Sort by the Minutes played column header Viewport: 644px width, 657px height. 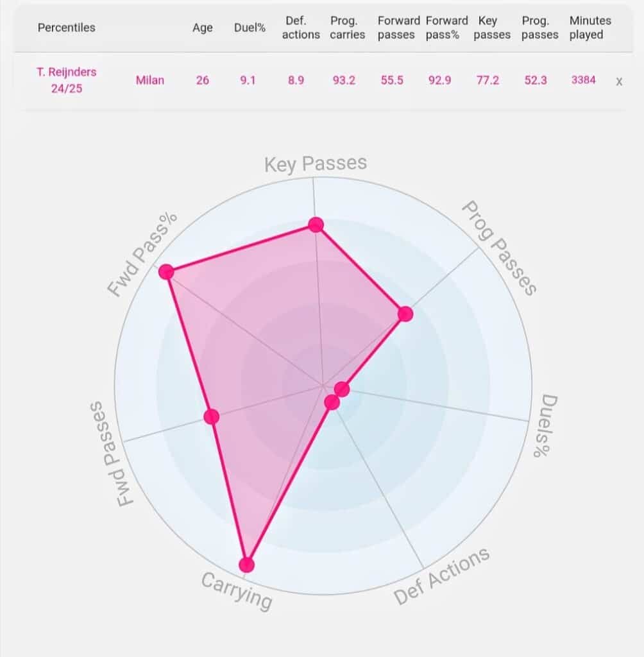590,28
